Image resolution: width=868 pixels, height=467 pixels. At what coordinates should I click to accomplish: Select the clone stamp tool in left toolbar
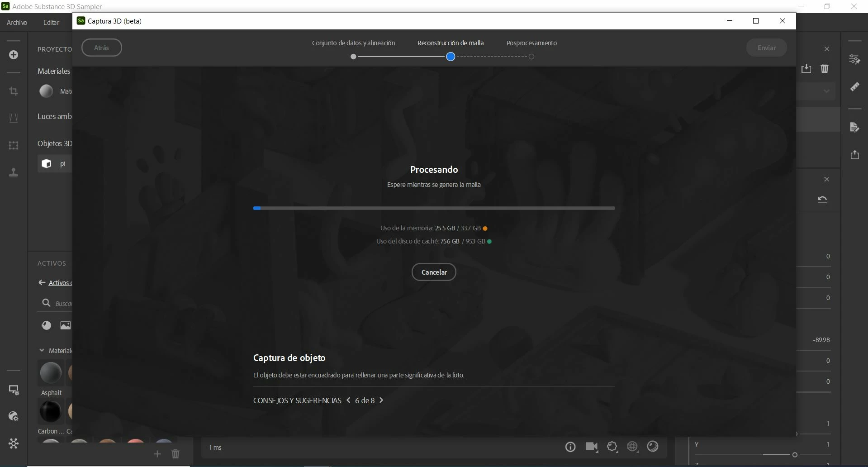(x=14, y=172)
